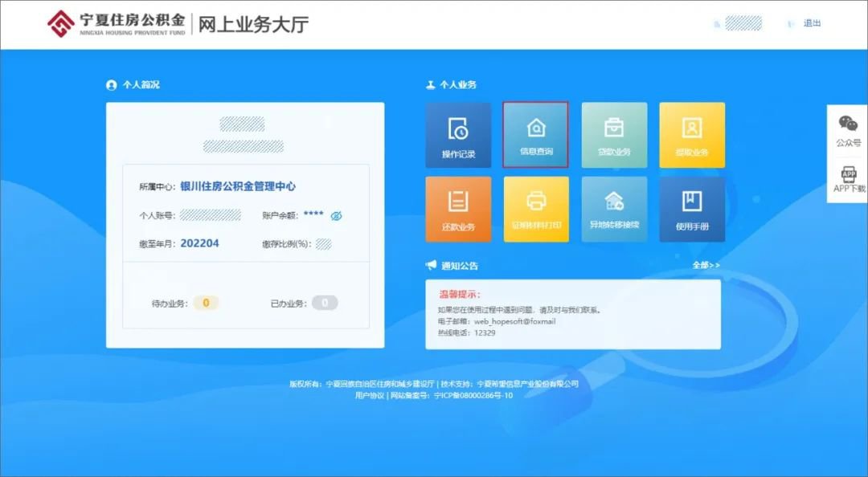
Task: Click the 还款业务 tile
Action: click(458, 209)
